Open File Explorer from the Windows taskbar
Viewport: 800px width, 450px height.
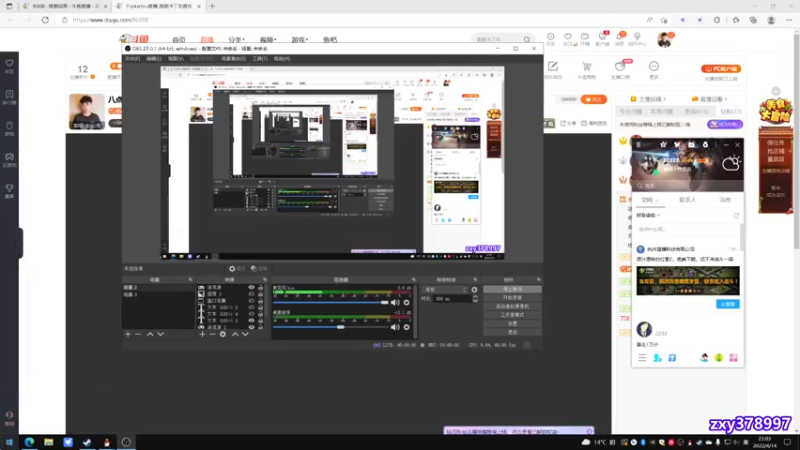[x=48, y=442]
